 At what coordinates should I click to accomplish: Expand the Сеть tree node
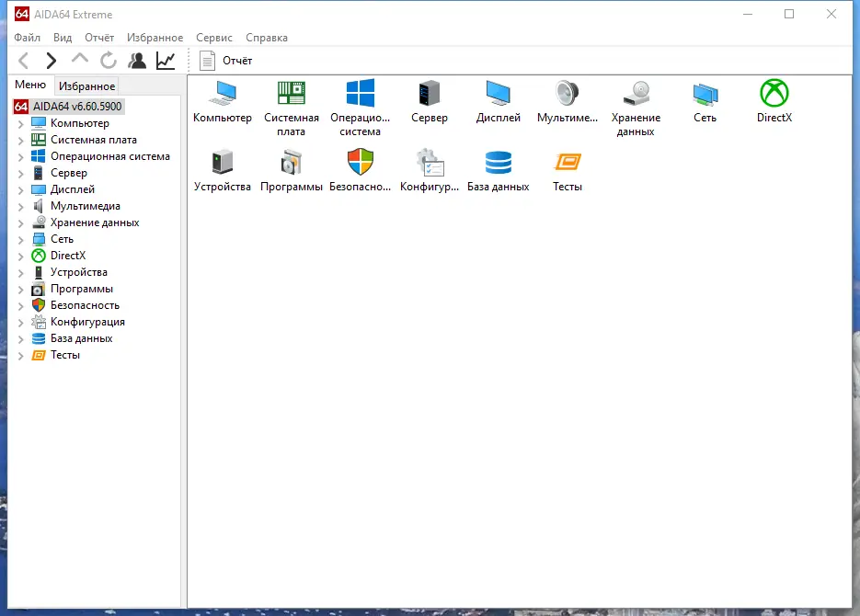click(21, 239)
